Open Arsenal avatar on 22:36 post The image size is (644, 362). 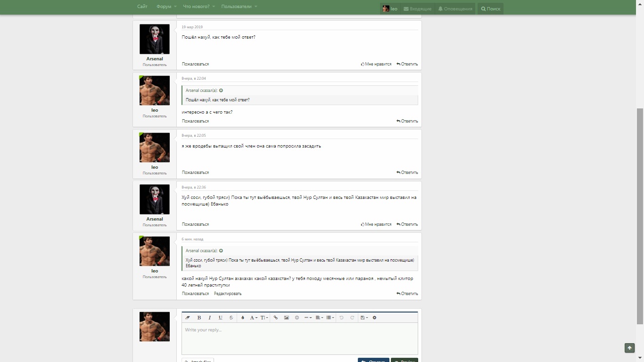(155, 199)
